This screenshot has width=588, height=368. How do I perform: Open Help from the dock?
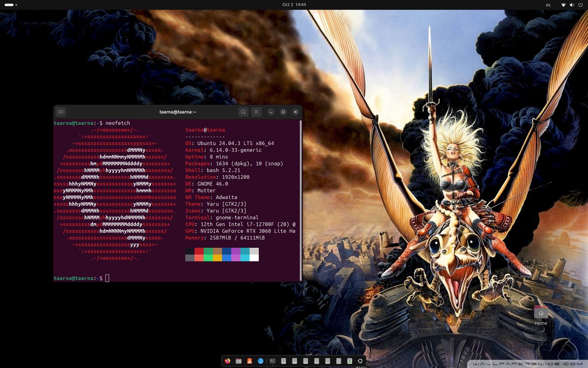[x=261, y=361]
